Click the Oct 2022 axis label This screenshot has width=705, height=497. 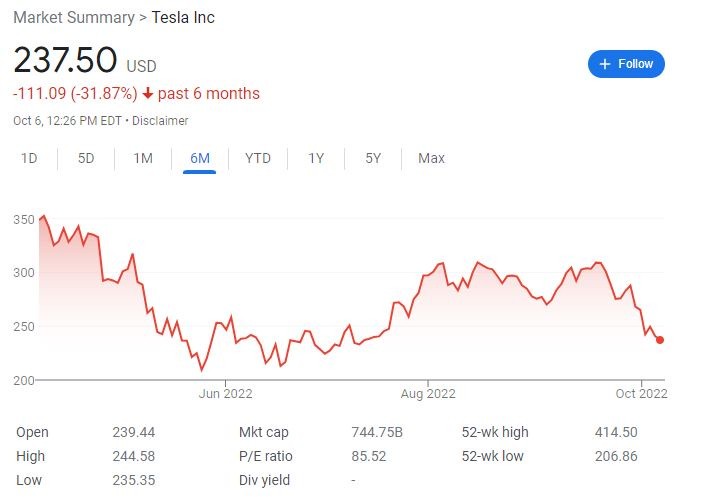[640, 394]
